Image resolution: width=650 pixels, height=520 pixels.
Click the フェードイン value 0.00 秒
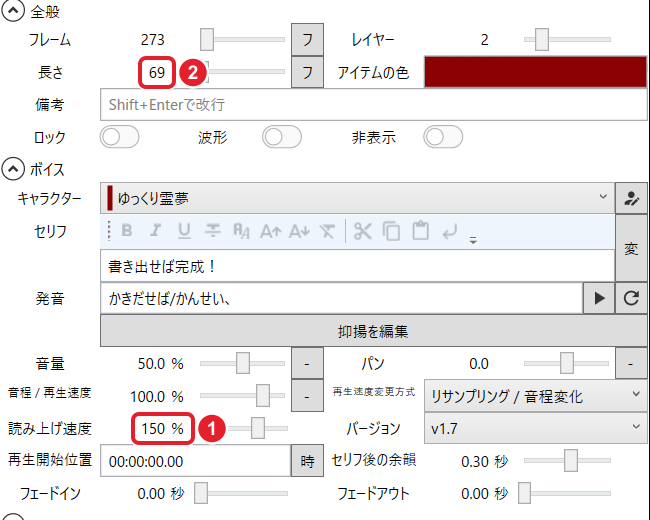[161, 493]
